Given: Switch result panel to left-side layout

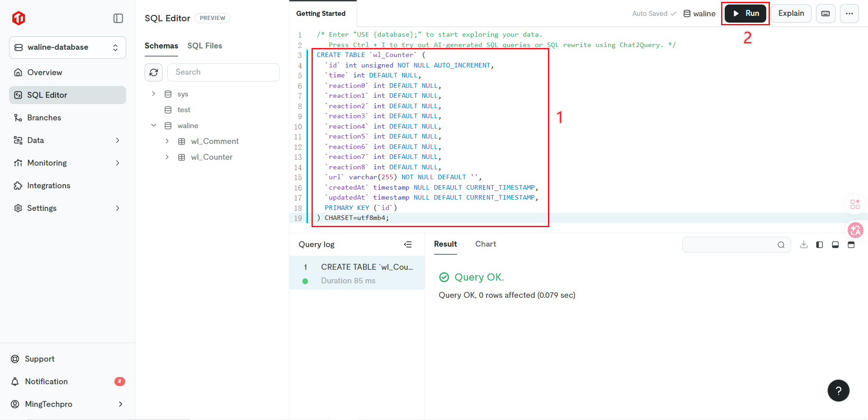Looking at the screenshot, I should [x=820, y=244].
